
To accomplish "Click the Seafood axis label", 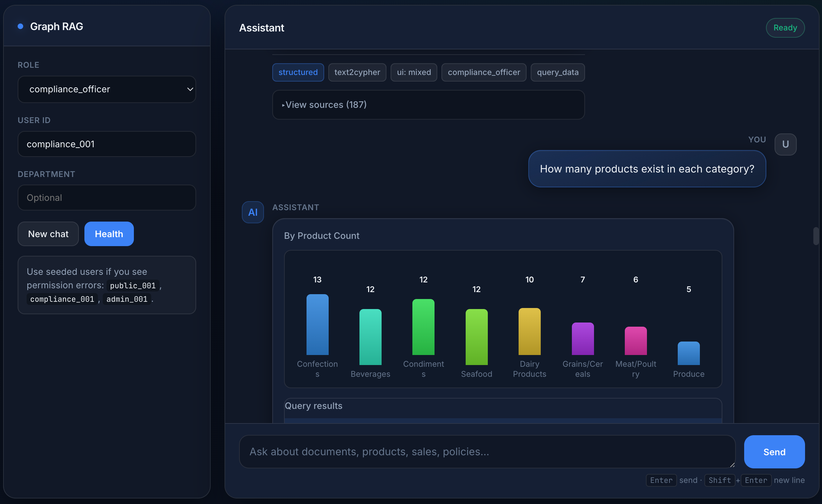I will (x=476, y=374).
